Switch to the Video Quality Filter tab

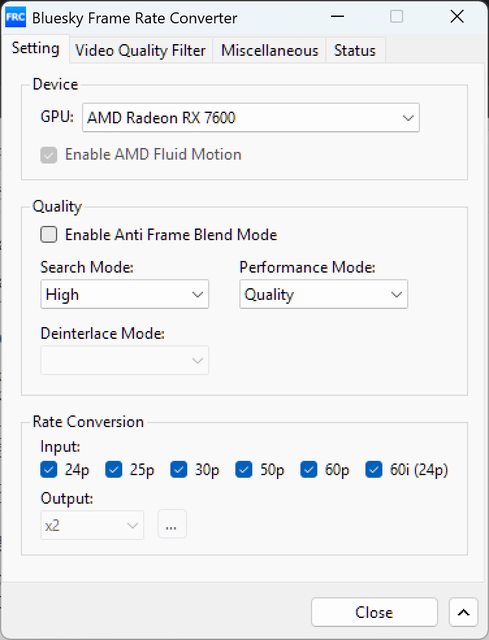click(140, 51)
